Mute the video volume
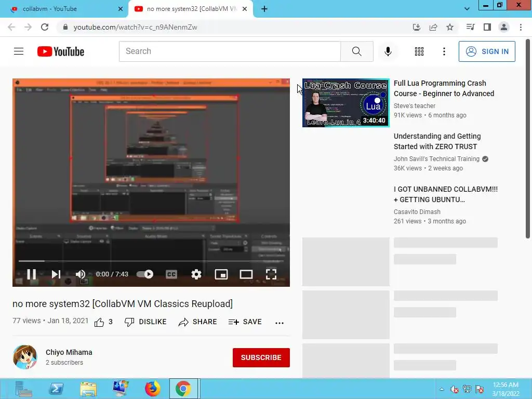This screenshot has height=399, width=532. pyautogui.click(x=81, y=274)
